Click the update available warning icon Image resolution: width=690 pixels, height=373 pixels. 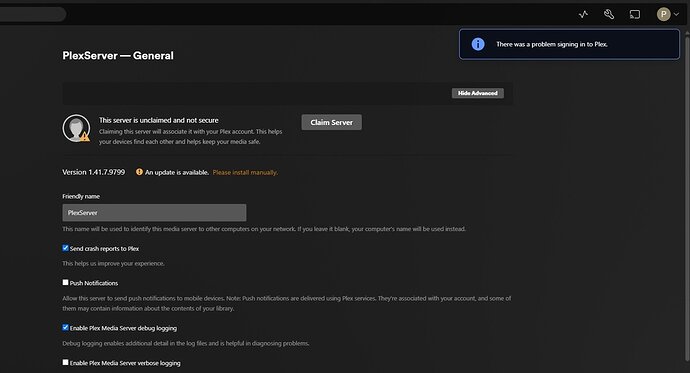pyautogui.click(x=139, y=172)
